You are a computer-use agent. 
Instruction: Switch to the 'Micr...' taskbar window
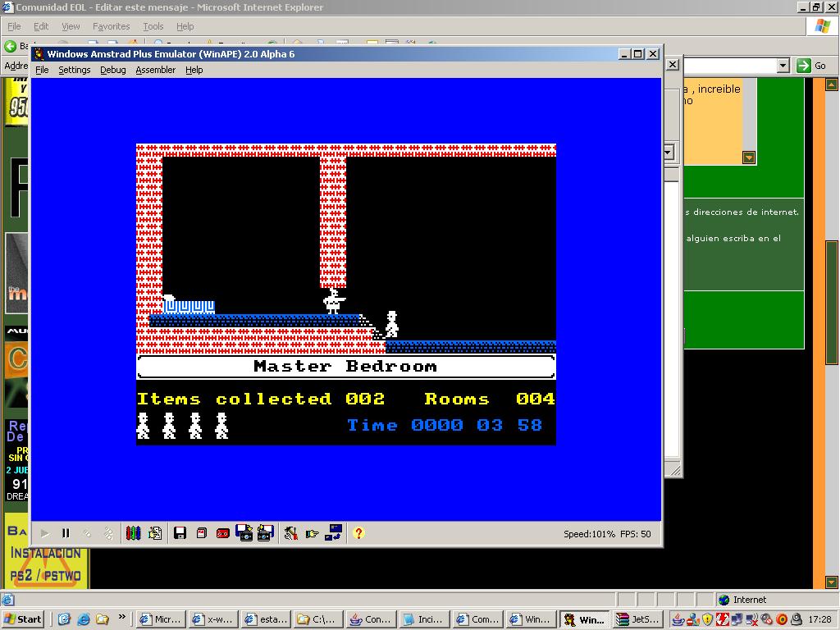click(x=162, y=619)
